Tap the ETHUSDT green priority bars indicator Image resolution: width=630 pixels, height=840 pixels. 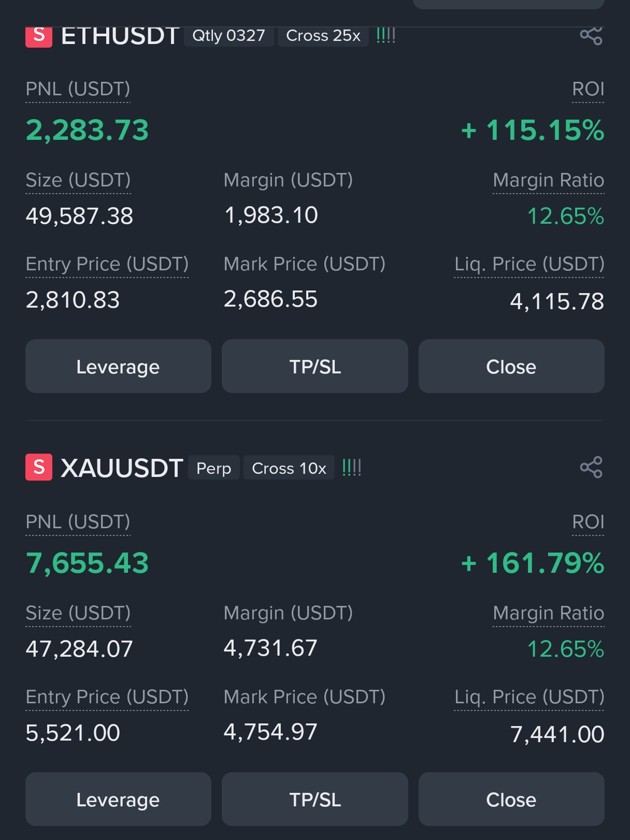click(386, 35)
